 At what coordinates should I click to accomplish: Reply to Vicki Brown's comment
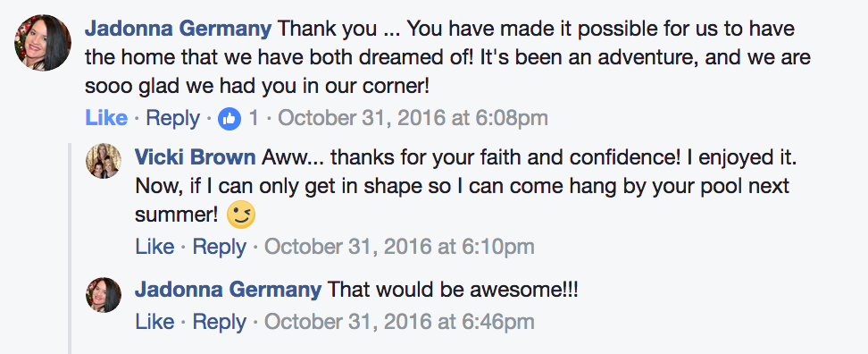point(219,247)
